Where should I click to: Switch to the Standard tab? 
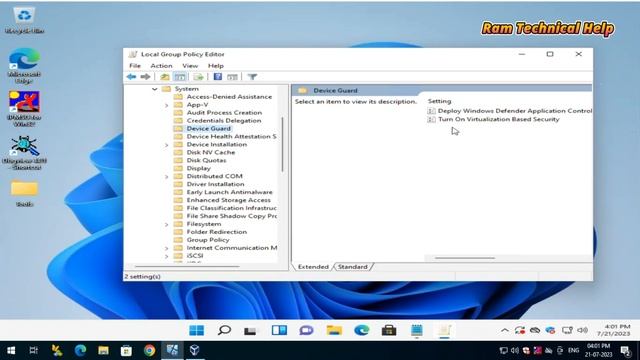(353, 267)
